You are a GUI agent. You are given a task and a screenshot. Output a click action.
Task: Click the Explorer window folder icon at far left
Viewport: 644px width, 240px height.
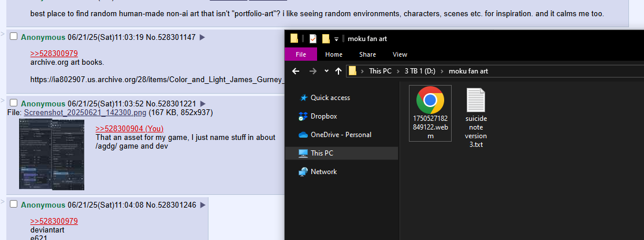(294, 39)
